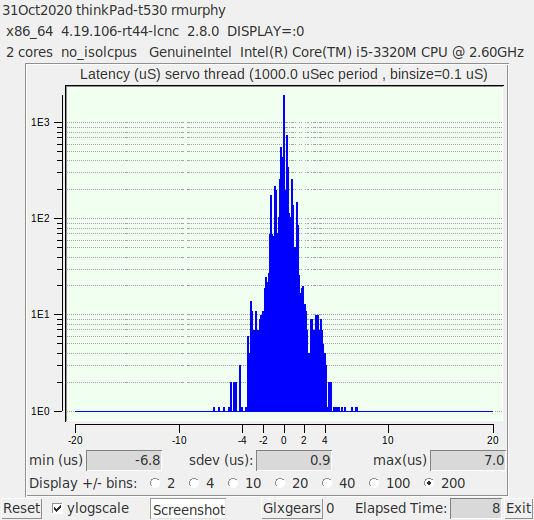Choose 10 bins display option
This screenshot has width=534, height=520.
[233, 483]
